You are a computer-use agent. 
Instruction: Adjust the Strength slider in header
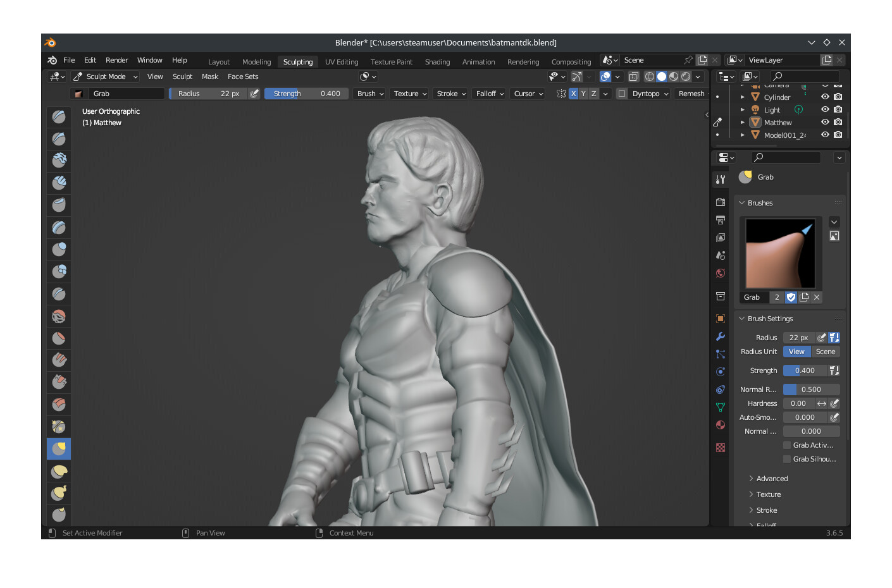click(306, 94)
